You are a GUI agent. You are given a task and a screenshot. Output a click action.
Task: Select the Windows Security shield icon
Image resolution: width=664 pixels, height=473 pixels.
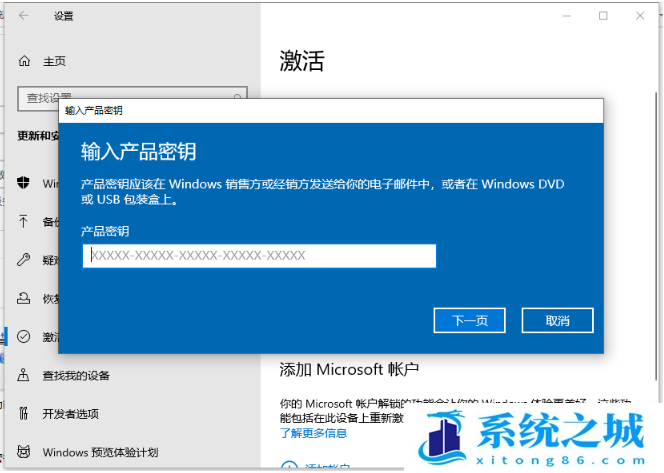pyautogui.click(x=23, y=183)
